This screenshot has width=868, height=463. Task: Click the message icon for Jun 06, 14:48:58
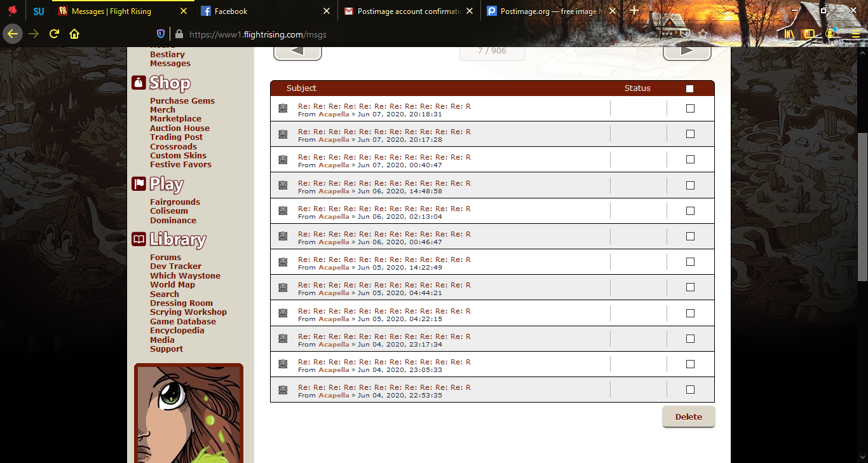[x=283, y=186]
